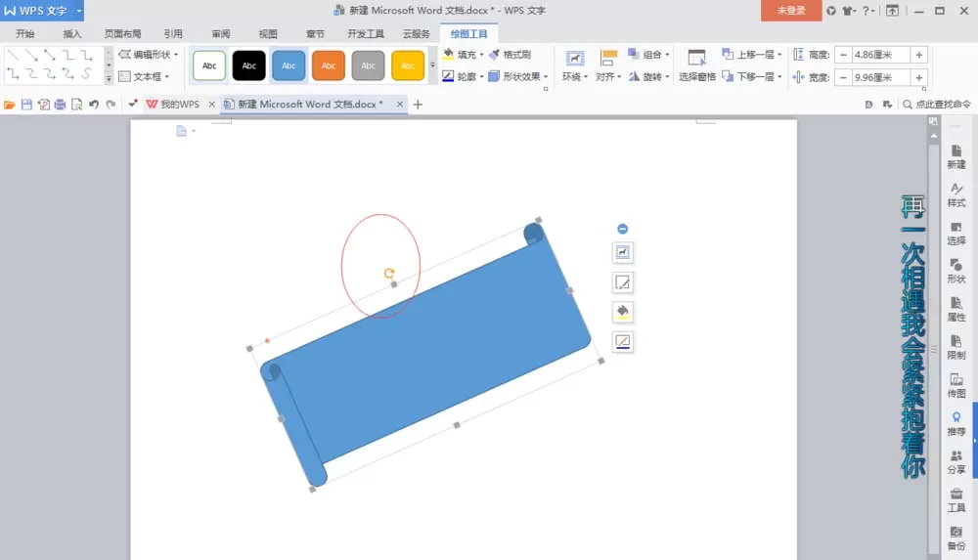Switch to the 开发工具 tab
This screenshot has width=978, height=560.
(x=366, y=33)
